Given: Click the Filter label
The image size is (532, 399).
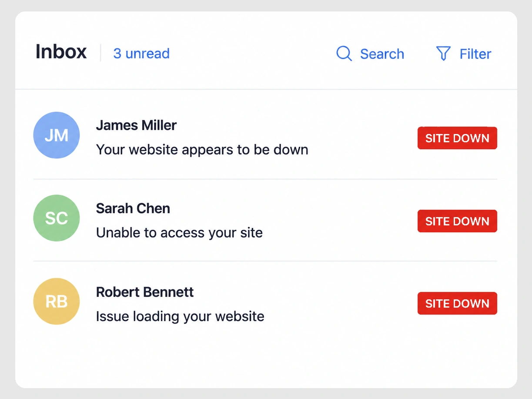Looking at the screenshot, I should click(x=475, y=54).
